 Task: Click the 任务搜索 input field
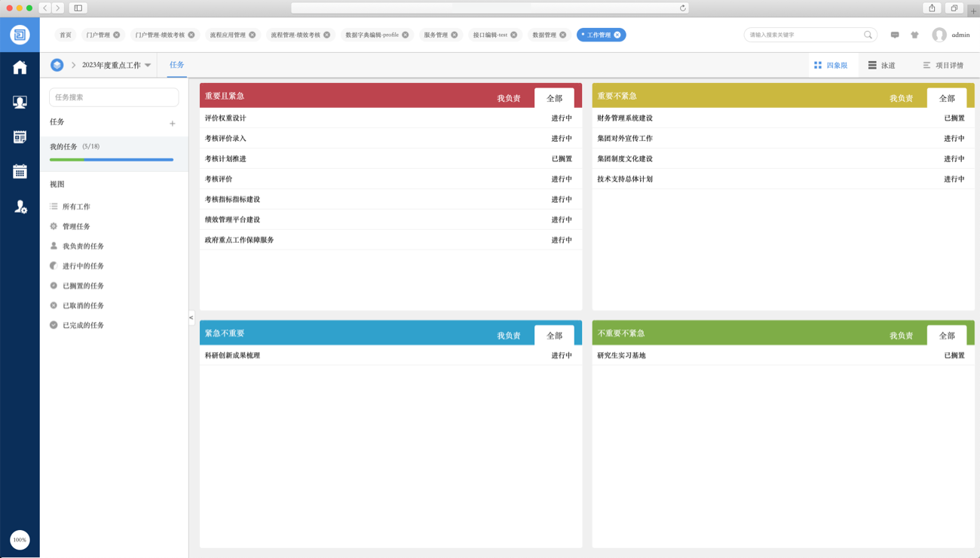114,97
